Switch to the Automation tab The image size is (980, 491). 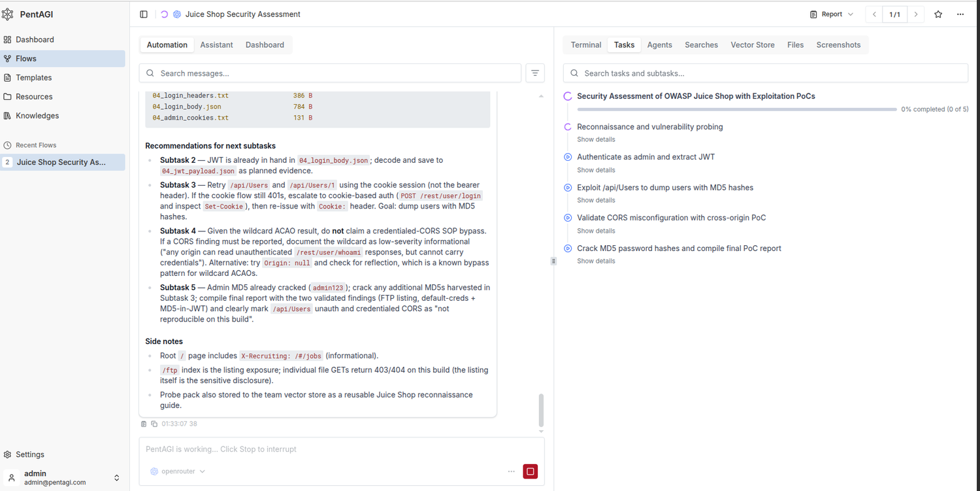(x=167, y=45)
